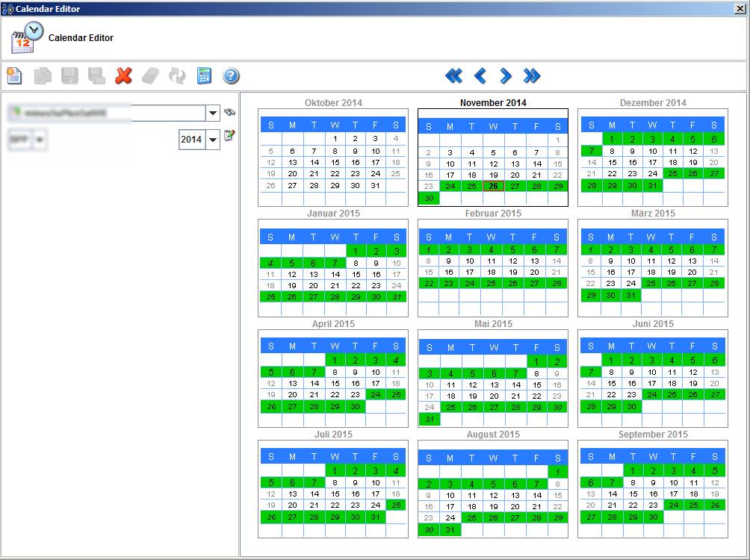Click the eraser icon in the toolbar

(x=150, y=75)
